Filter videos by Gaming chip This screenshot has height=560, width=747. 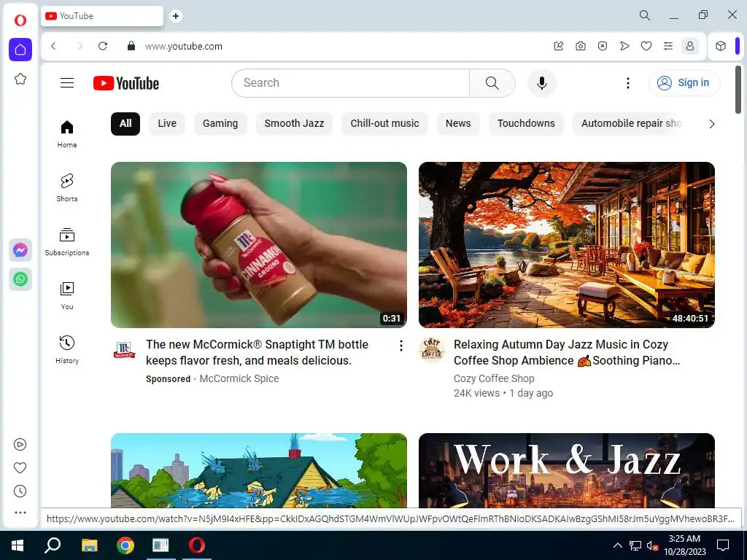220,124
